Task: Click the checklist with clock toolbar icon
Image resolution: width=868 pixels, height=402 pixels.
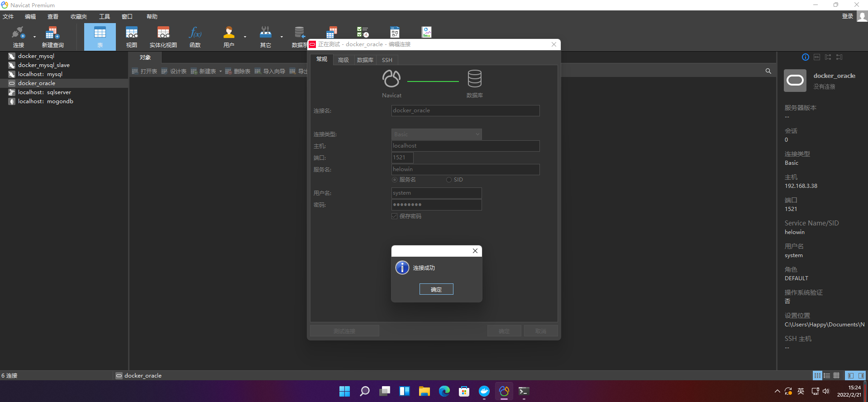Action: click(x=362, y=32)
